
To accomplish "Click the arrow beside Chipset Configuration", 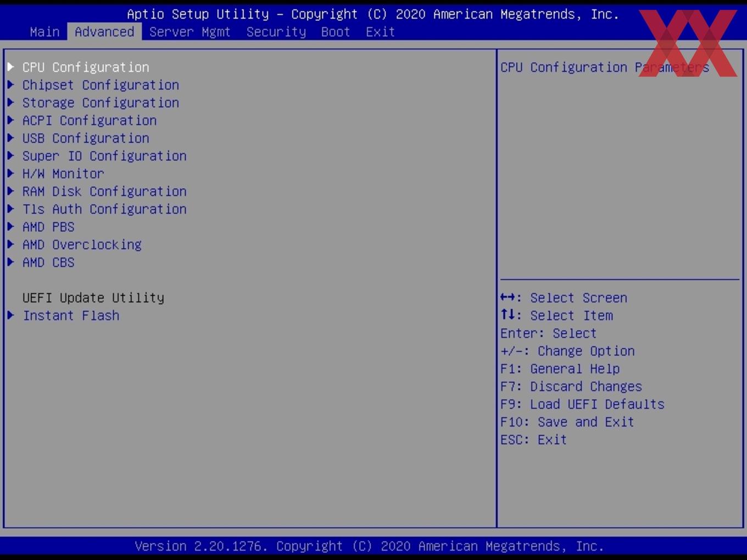I will point(10,85).
